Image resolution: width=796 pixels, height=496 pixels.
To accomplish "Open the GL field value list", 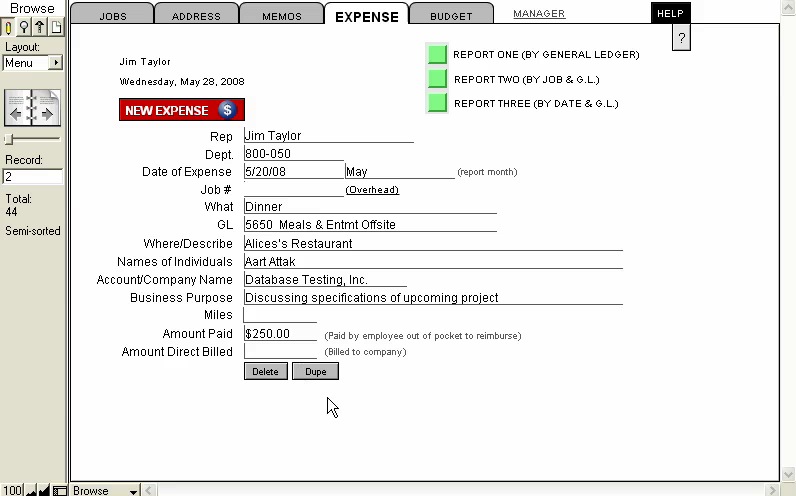I will (370, 224).
